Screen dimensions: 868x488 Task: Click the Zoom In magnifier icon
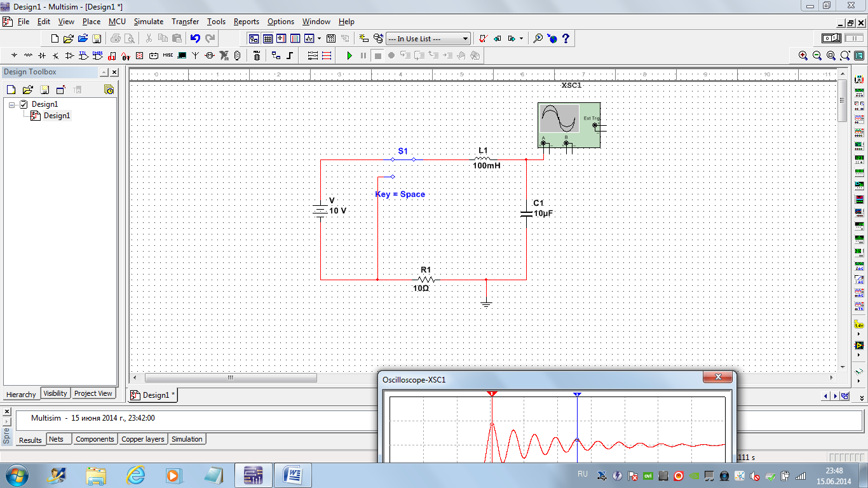pos(803,55)
